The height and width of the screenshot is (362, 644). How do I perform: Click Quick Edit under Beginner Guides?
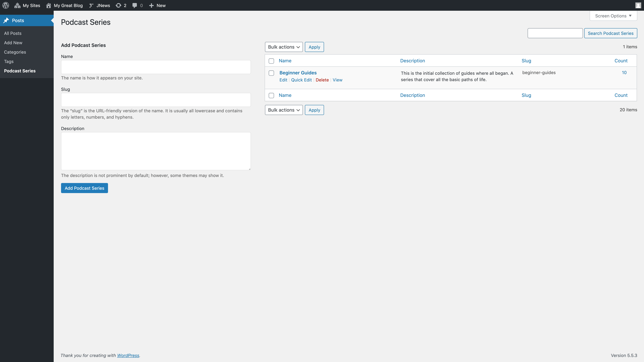pos(301,80)
